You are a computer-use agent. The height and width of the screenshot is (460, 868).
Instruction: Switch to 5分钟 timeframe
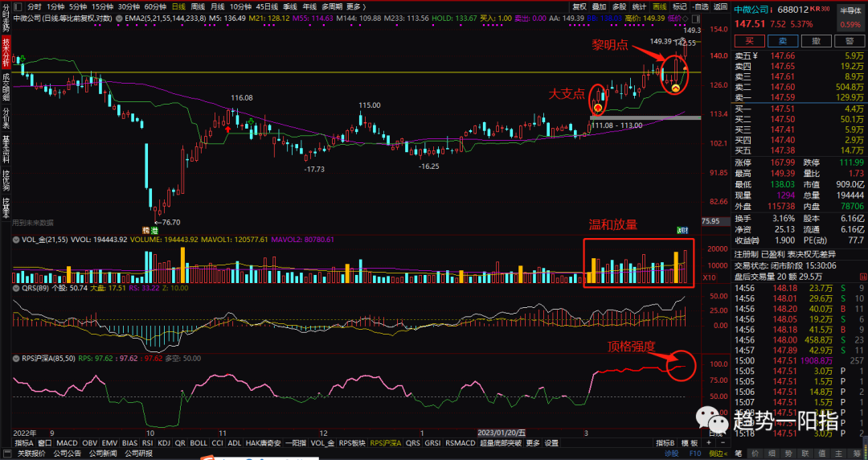(78, 6)
